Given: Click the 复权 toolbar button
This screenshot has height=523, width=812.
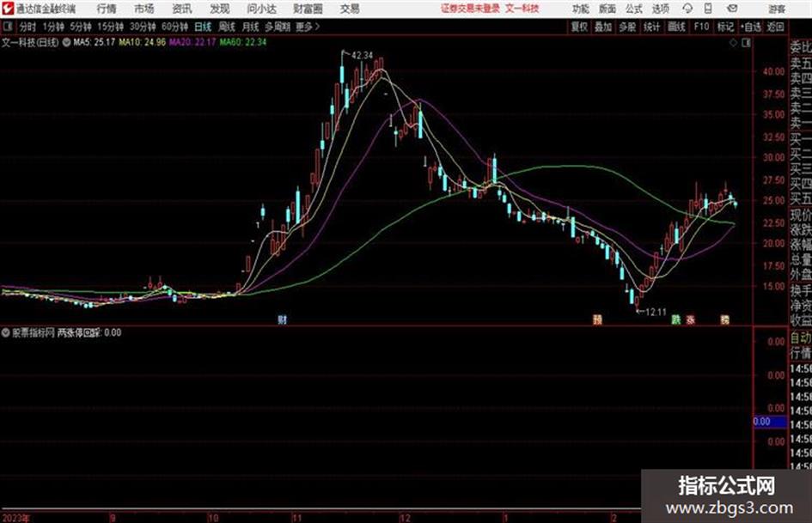Looking at the screenshot, I should pos(579,27).
